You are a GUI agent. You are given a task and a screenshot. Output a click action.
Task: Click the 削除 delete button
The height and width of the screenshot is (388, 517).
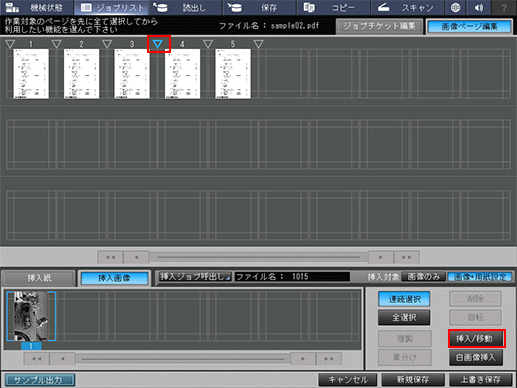point(475,299)
